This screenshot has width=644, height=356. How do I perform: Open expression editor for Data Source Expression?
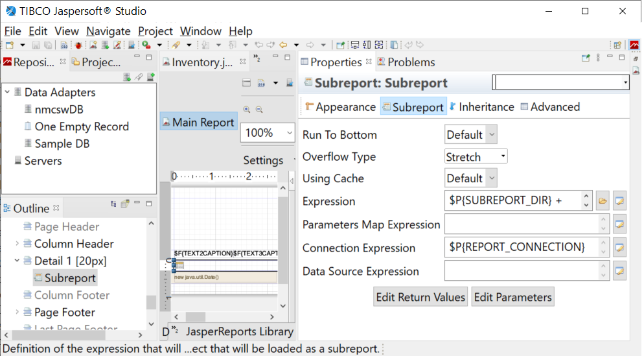620,271
